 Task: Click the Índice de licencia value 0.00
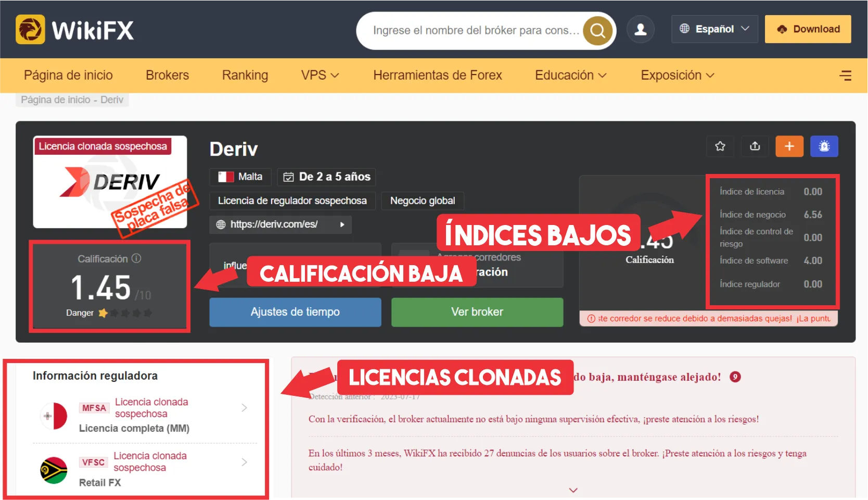click(813, 192)
